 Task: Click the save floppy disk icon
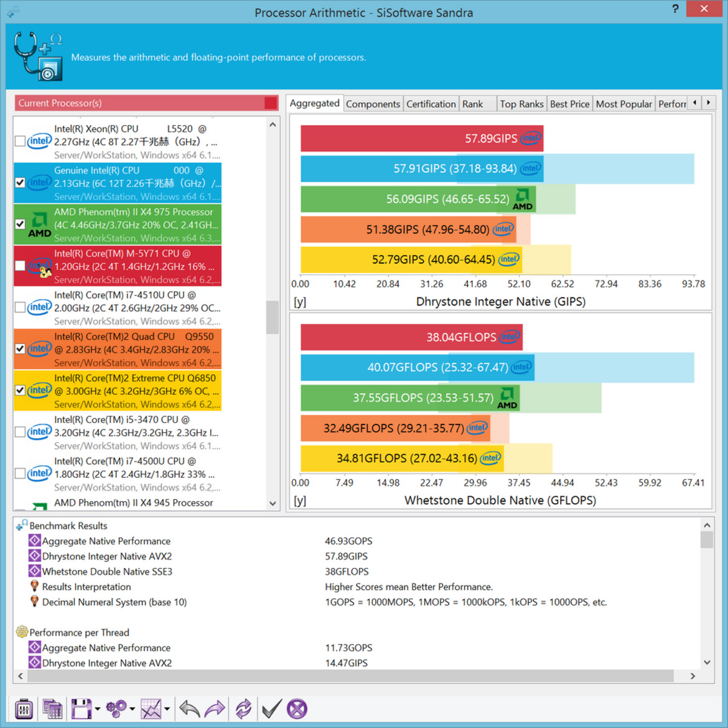click(81, 709)
